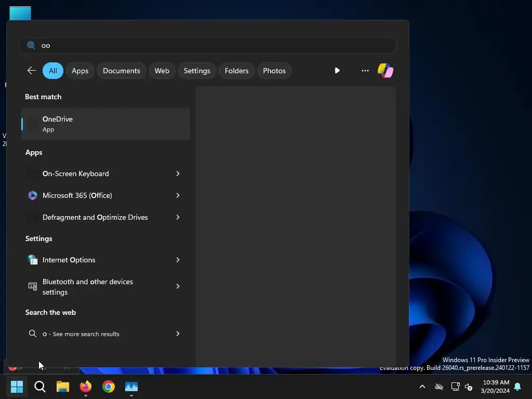Click the network display tray icon
Screen dimensions: 532x399
point(455,387)
